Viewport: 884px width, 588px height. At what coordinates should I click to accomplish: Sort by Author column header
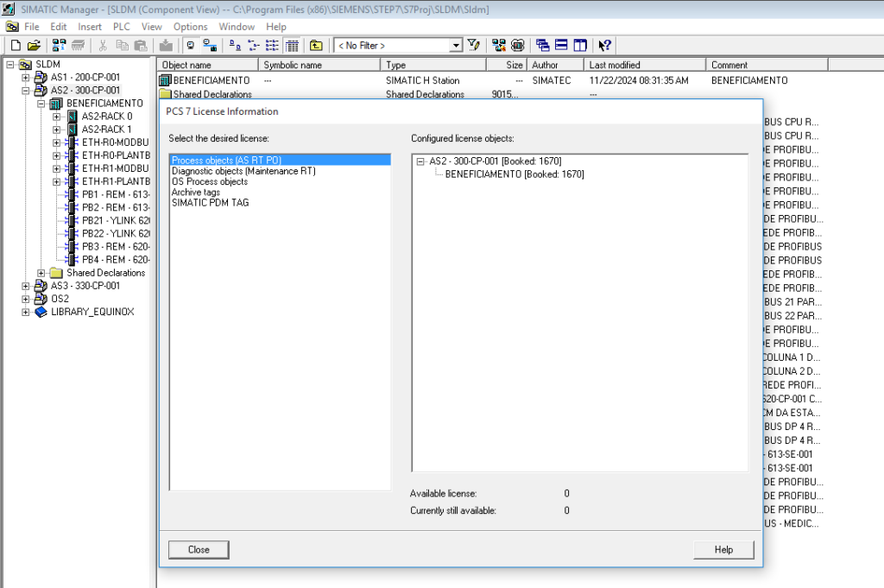point(555,65)
